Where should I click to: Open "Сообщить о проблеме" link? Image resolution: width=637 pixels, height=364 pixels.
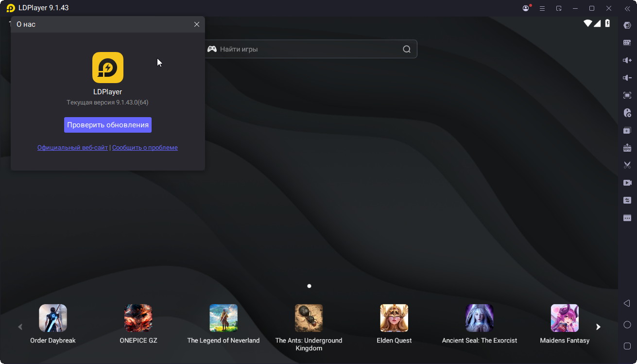145,148
